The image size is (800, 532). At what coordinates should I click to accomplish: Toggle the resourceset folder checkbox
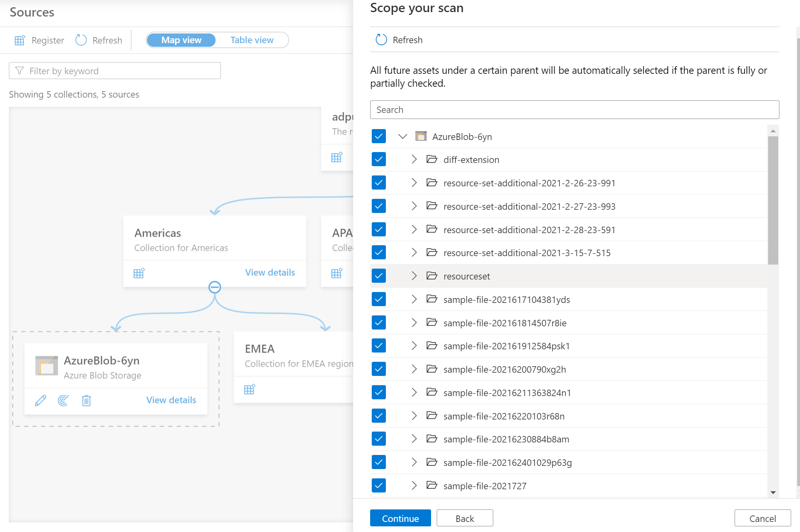click(x=379, y=276)
